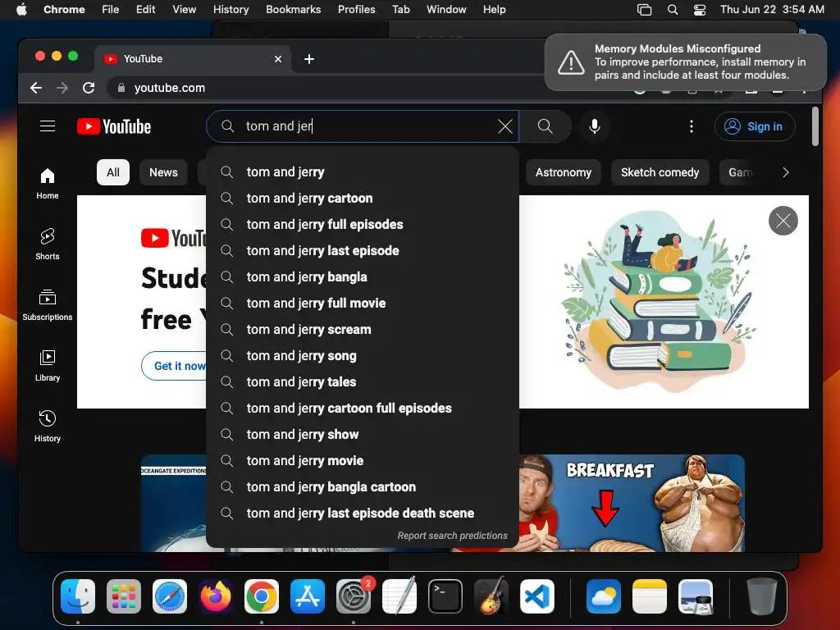This screenshot has width=840, height=630.
Task: Open App Store from the Dock
Action: coord(308,596)
